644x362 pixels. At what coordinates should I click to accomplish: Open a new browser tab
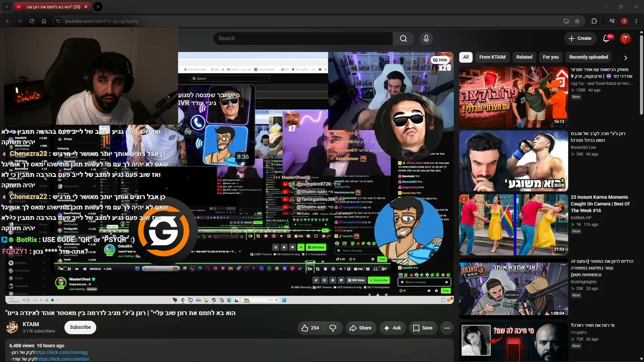[x=98, y=7]
